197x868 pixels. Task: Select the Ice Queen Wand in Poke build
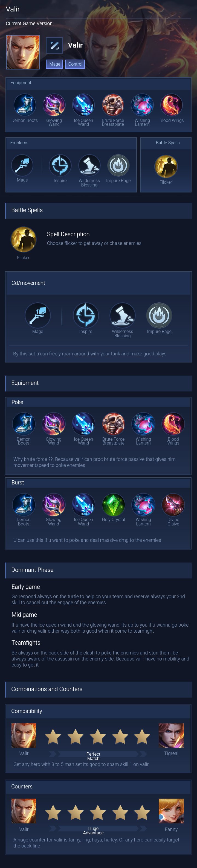pos(83,424)
